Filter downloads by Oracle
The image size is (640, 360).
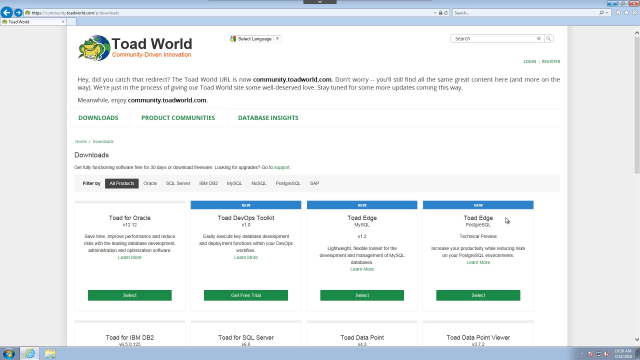pos(150,183)
